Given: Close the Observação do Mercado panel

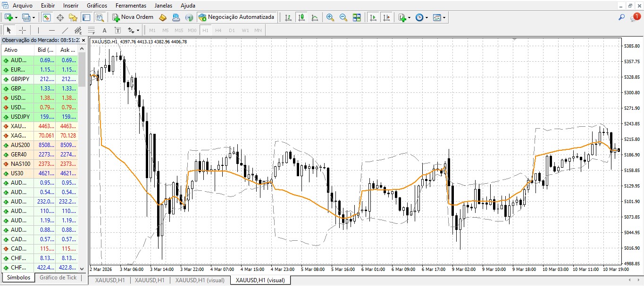Looking at the screenshot, I should click(x=84, y=41).
